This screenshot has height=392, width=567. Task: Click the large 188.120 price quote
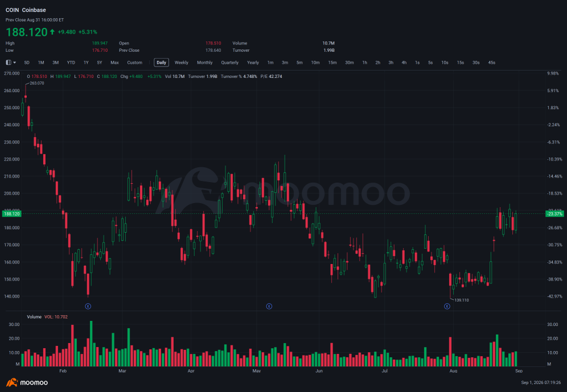(26, 32)
